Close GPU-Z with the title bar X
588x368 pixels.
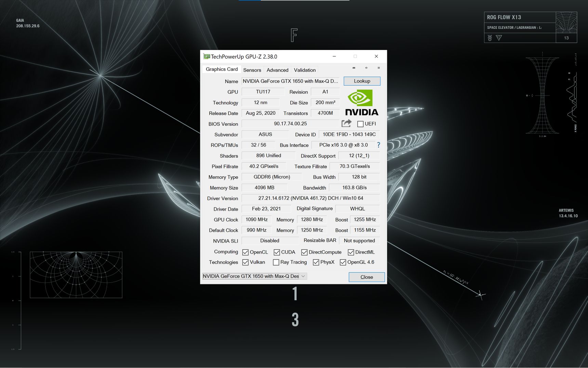(376, 56)
